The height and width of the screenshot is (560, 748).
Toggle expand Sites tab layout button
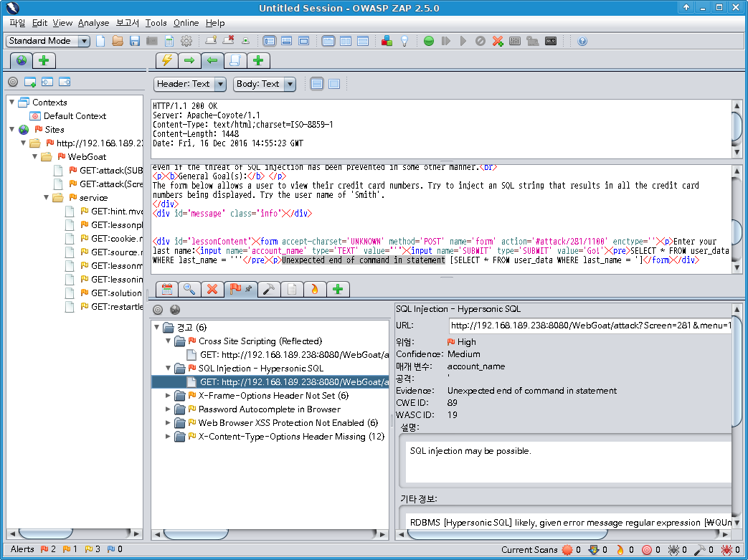point(270,41)
